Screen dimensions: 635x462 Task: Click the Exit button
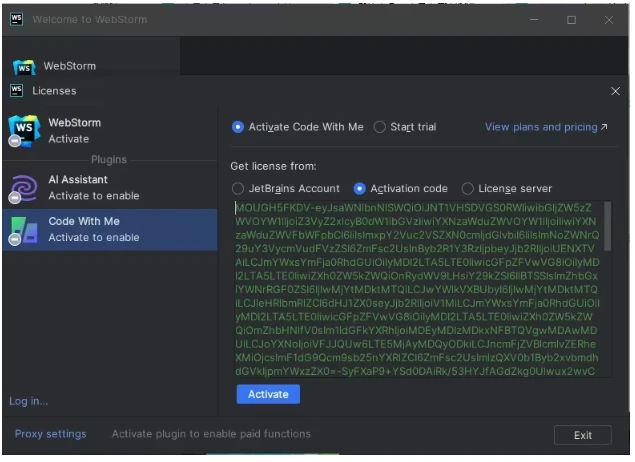click(582, 435)
